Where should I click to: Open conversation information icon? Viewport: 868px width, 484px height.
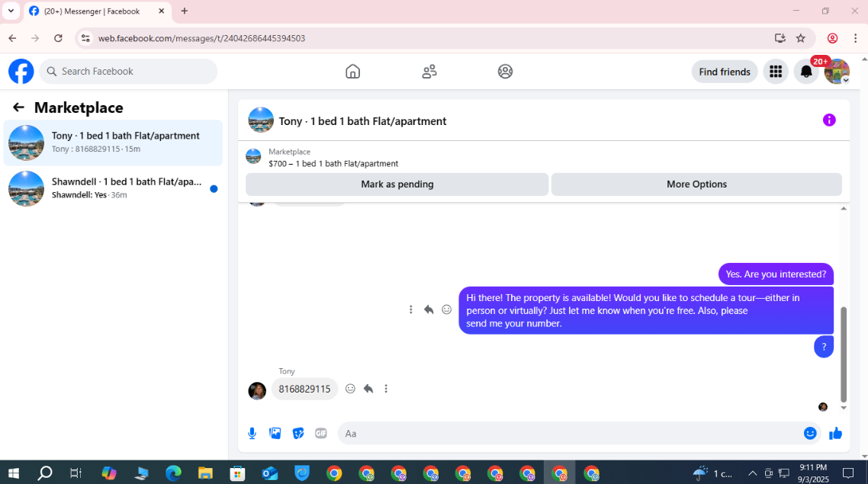tap(828, 120)
